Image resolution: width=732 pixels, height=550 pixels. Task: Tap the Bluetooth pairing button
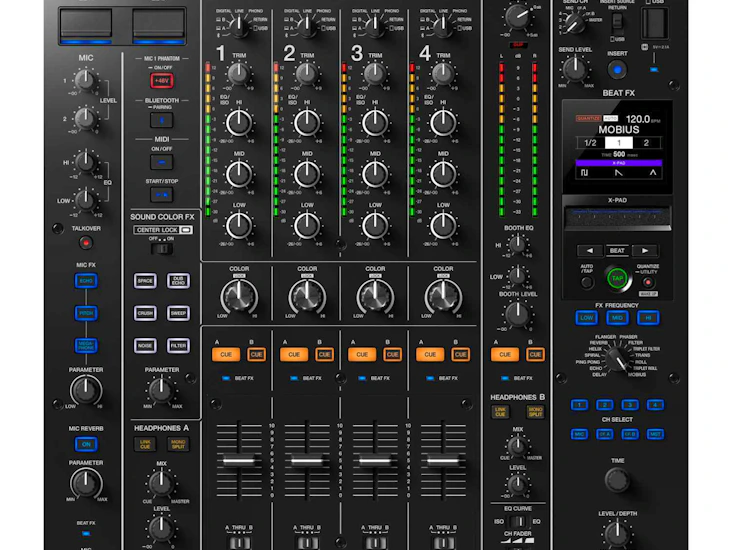click(162, 120)
